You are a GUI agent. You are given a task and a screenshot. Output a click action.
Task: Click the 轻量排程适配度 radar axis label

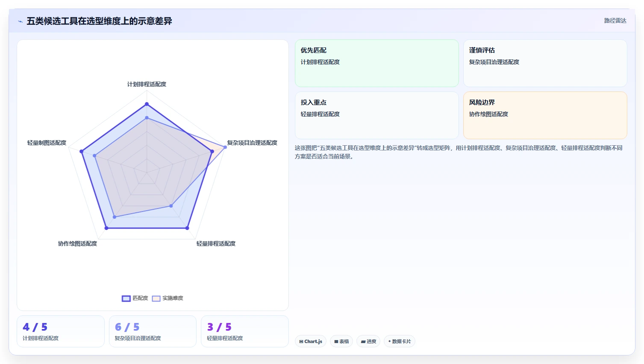pyautogui.click(x=216, y=244)
